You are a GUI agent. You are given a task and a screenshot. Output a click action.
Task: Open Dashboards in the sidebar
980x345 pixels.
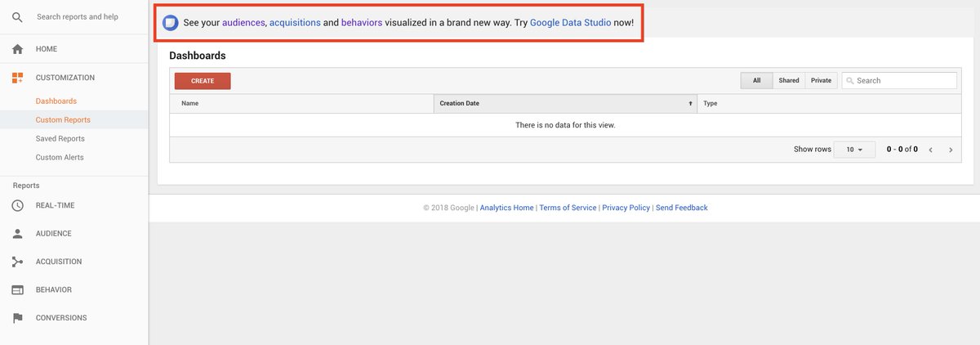click(x=56, y=101)
